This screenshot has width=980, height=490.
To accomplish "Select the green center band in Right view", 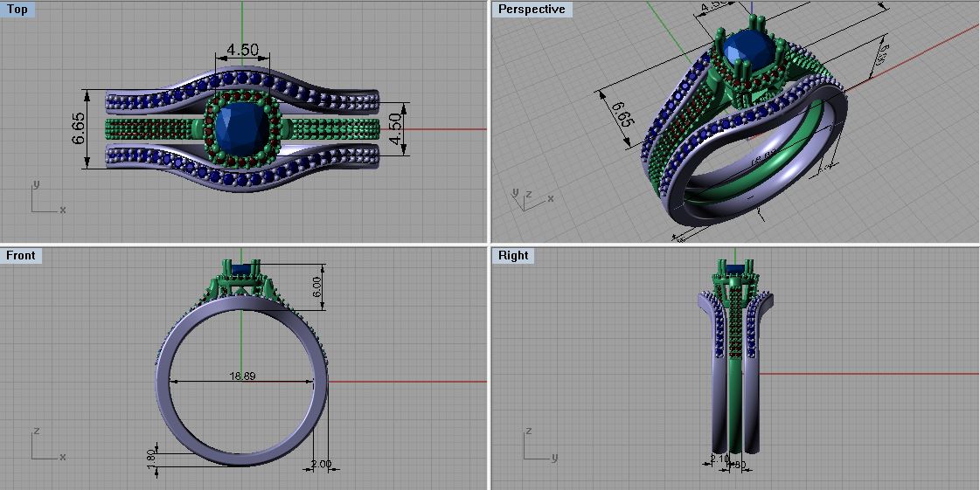I will 735,384.
